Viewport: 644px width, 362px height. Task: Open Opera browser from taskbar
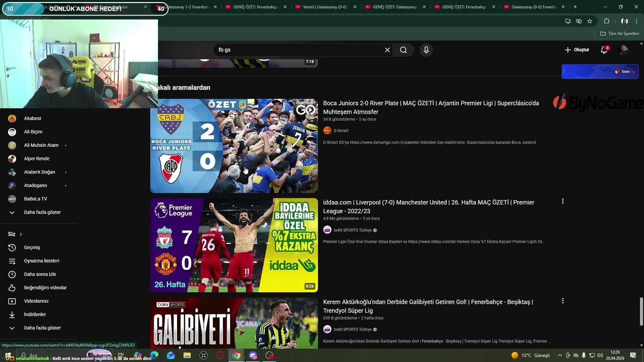tap(220, 355)
